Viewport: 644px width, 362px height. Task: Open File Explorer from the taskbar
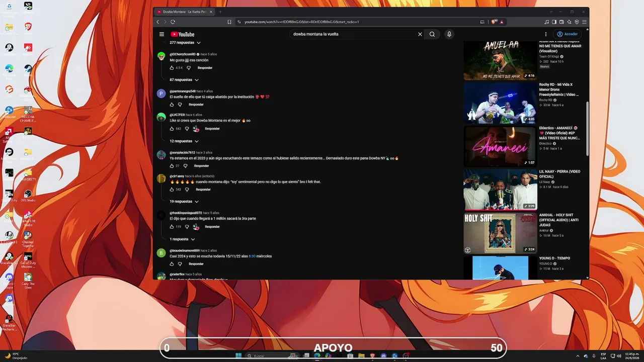[x=361, y=356]
